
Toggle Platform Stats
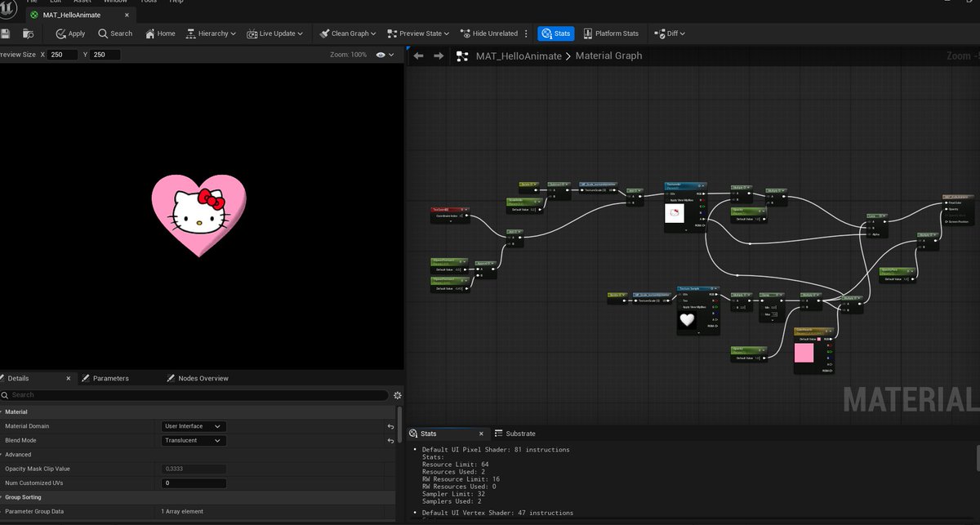tap(610, 33)
